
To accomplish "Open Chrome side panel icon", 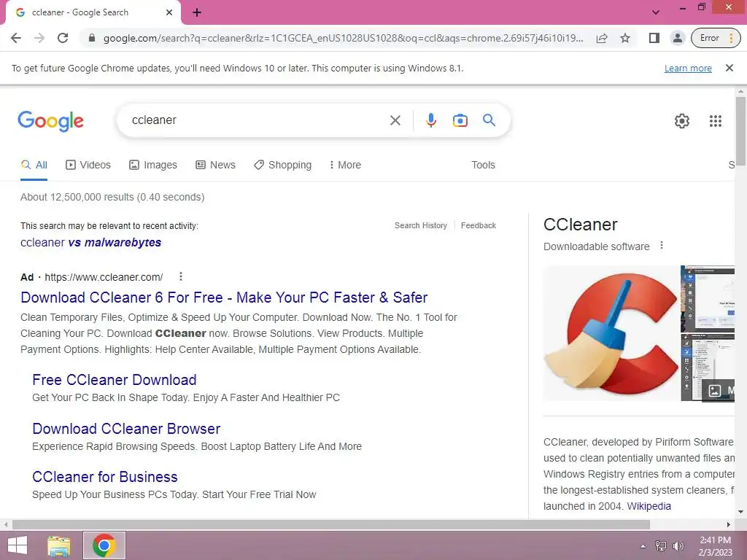I will pyautogui.click(x=654, y=38).
